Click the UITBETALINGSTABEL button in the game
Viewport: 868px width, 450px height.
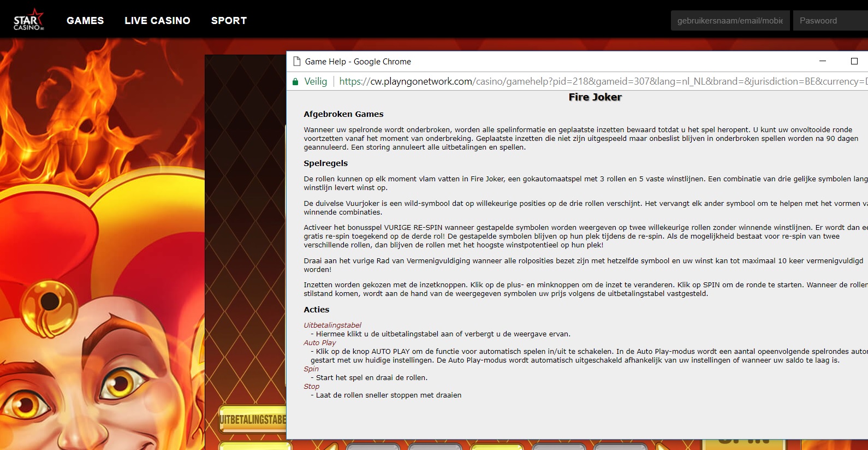253,419
